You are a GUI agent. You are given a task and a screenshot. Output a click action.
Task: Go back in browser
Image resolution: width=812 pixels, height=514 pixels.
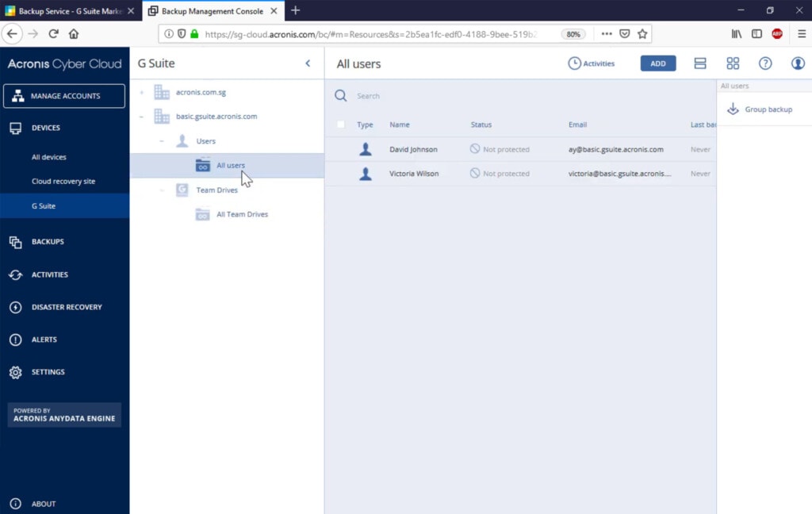(12, 34)
